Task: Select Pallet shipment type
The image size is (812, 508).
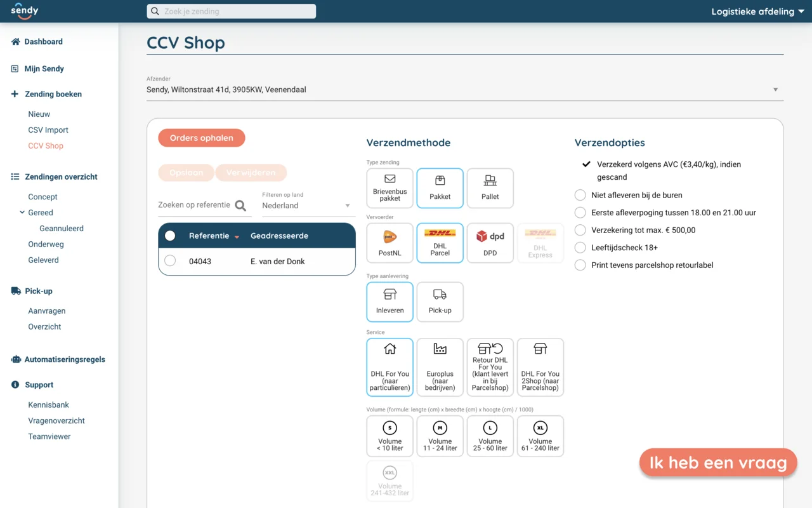Action: tap(490, 188)
